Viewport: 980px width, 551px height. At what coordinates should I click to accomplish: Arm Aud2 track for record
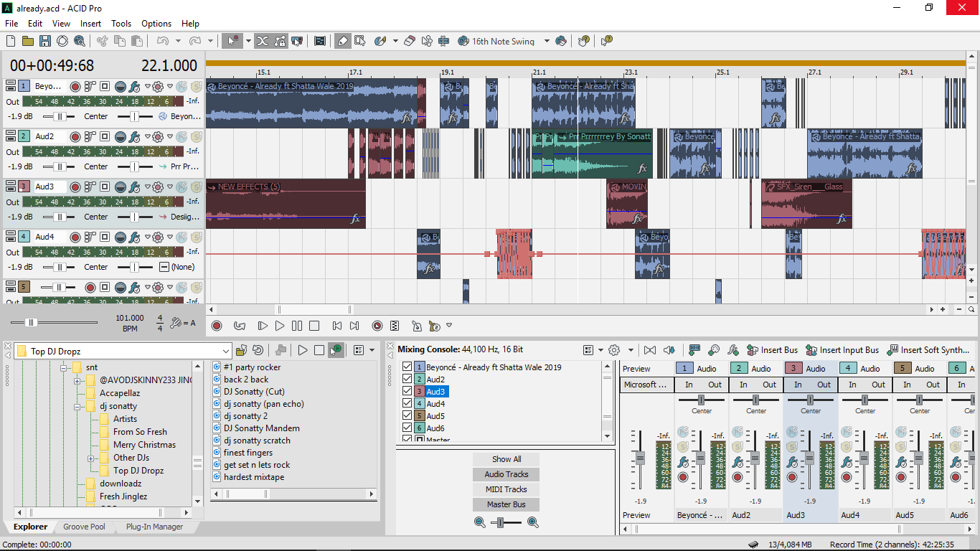coord(75,137)
